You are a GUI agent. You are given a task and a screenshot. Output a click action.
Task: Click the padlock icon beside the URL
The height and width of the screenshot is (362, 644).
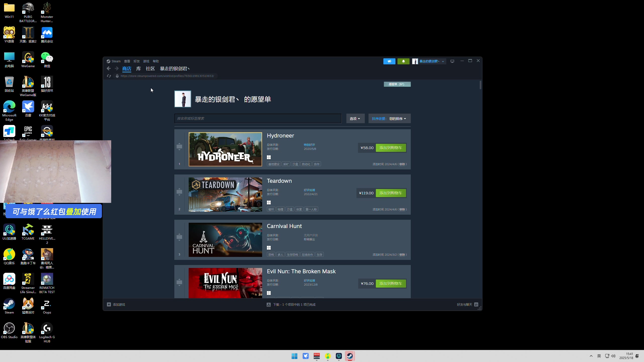click(x=117, y=76)
